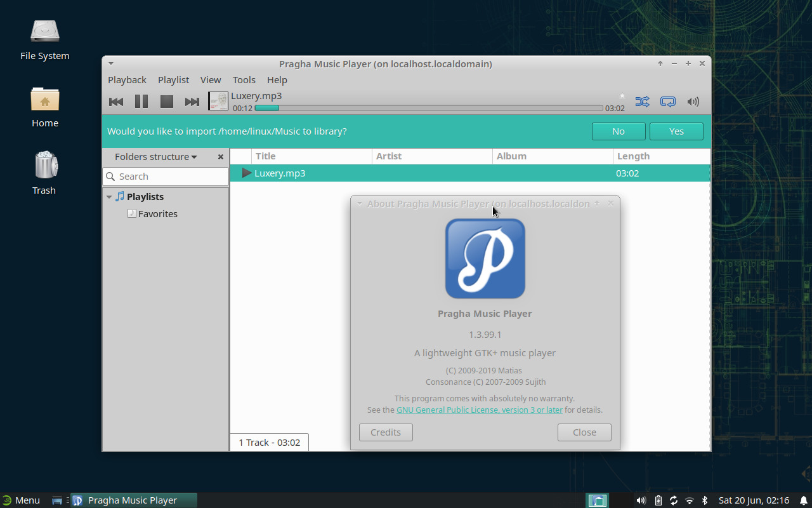Open the Playback menu
812x508 pixels.
[x=127, y=80]
